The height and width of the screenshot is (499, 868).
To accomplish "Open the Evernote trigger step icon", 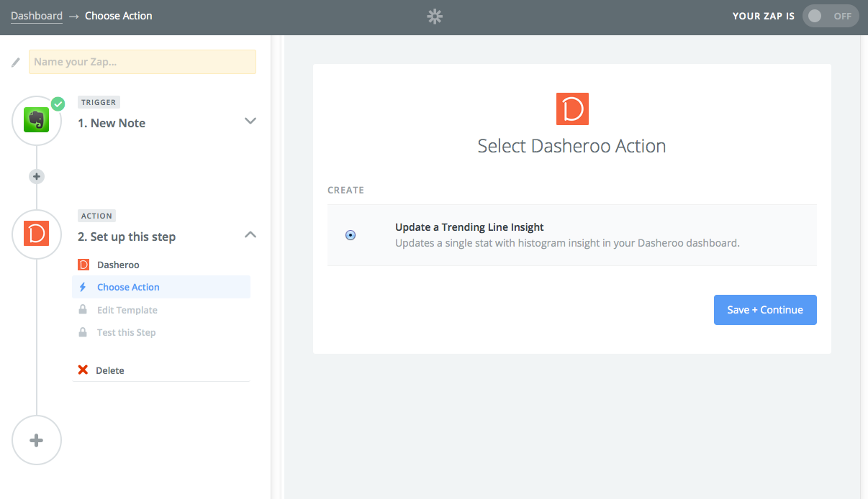I will coord(37,120).
